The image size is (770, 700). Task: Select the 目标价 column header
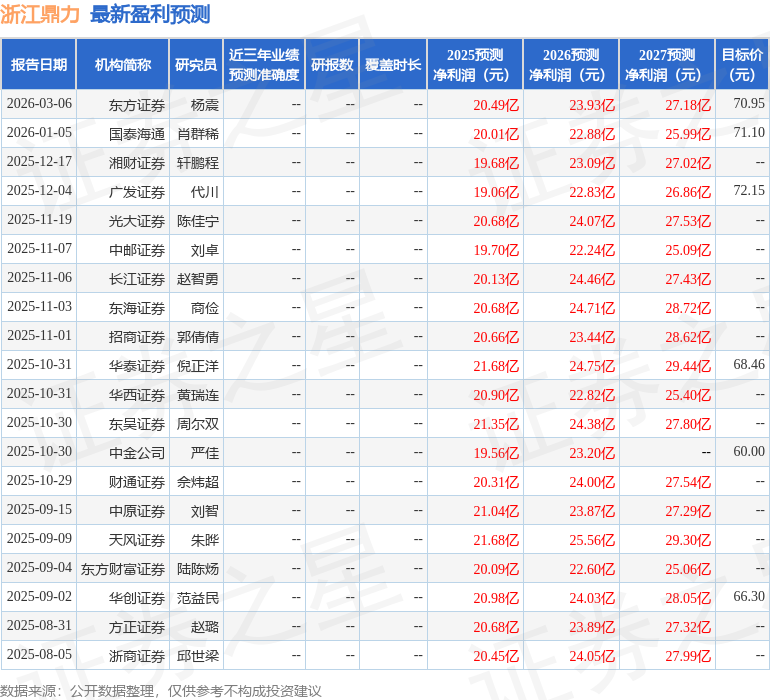coord(742,65)
